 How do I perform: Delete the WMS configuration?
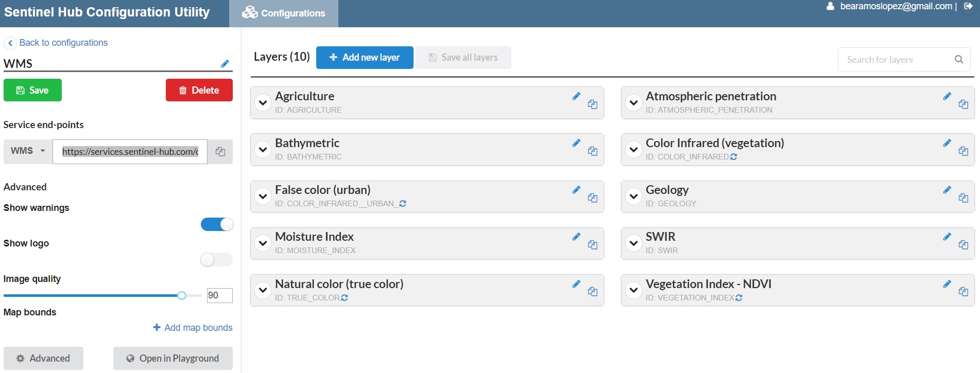click(x=199, y=90)
